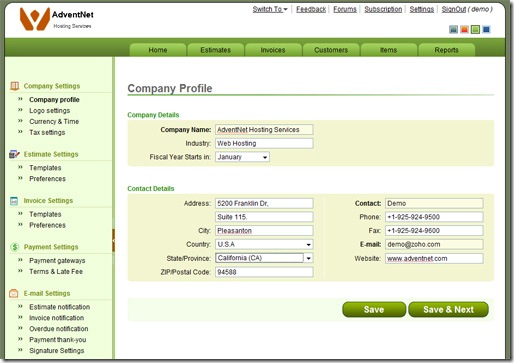Open the Country dropdown
This screenshot has width=514, height=363.
click(264, 244)
